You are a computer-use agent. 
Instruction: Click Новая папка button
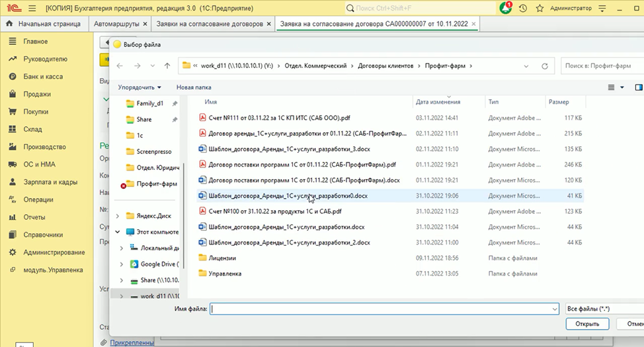coord(194,87)
